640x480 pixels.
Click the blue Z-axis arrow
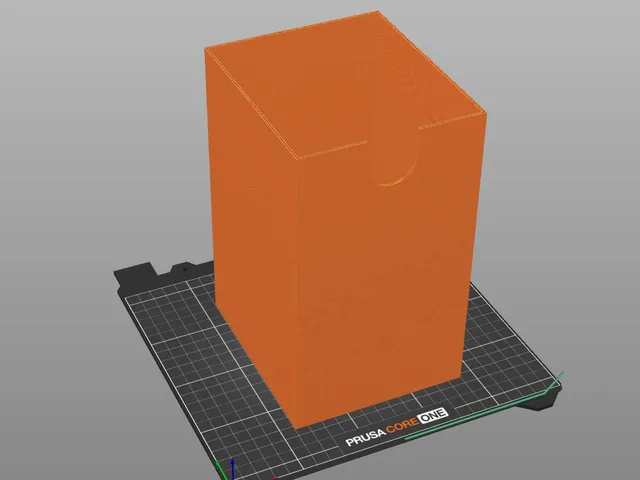click(232, 469)
